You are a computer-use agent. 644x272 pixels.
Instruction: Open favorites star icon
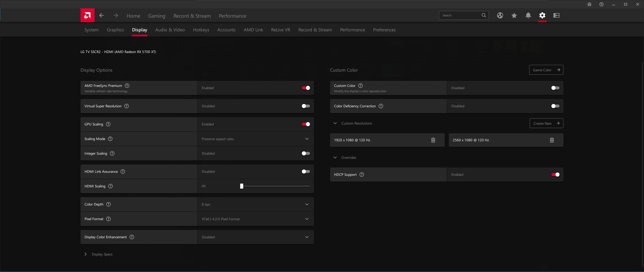[x=514, y=15]
